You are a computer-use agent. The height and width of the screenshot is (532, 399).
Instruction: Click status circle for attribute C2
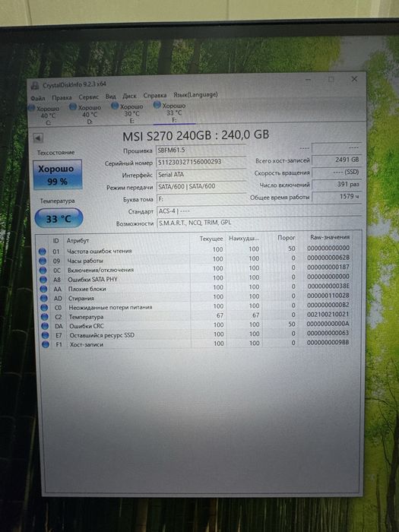point(44,317)
